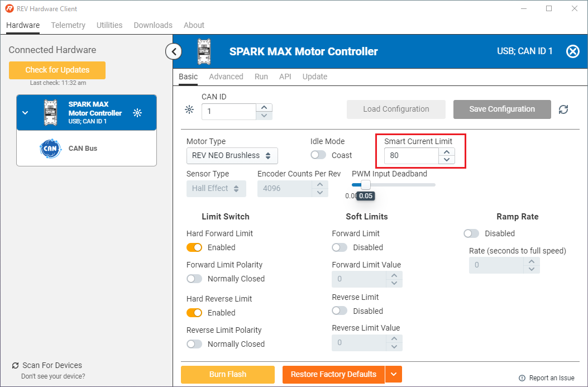
Task: Expand Restore Factory Defaults arrow menu
Action: pos(393,374)
